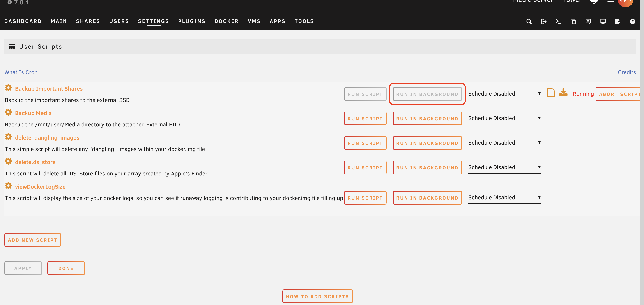Switch to the Plugins tab
The width and height of the screenshot is (644, 305).
pyautogui.click(x=192, y=21)
